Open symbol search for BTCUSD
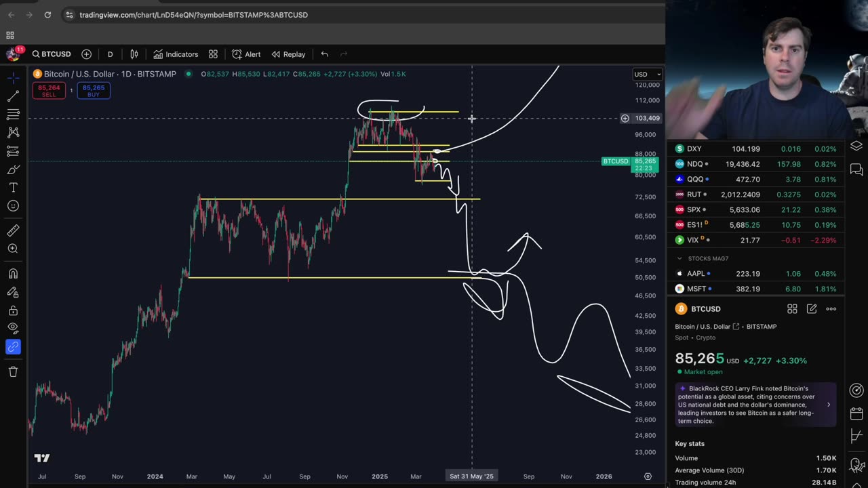 pyautogui.click(x=52, y=54)
